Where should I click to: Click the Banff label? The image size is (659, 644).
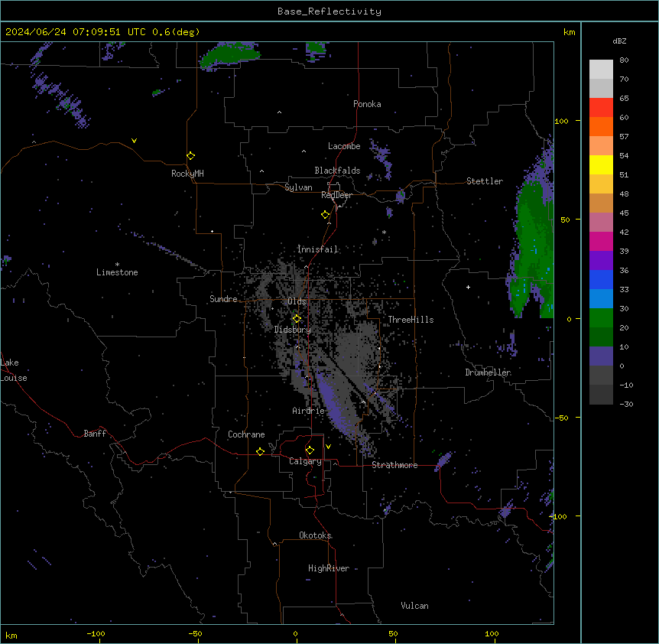click(95, 434)
